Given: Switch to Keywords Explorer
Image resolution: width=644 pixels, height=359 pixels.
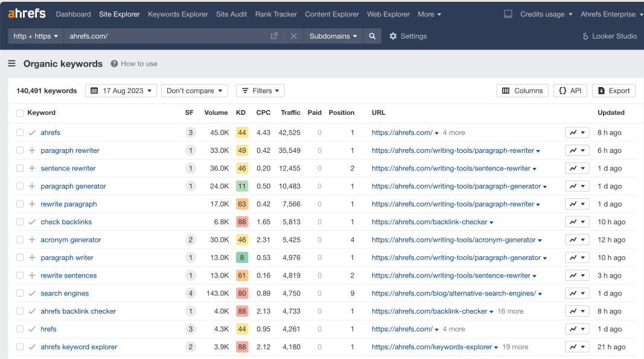Looking at the screenshot, I should tap(178, 14).
